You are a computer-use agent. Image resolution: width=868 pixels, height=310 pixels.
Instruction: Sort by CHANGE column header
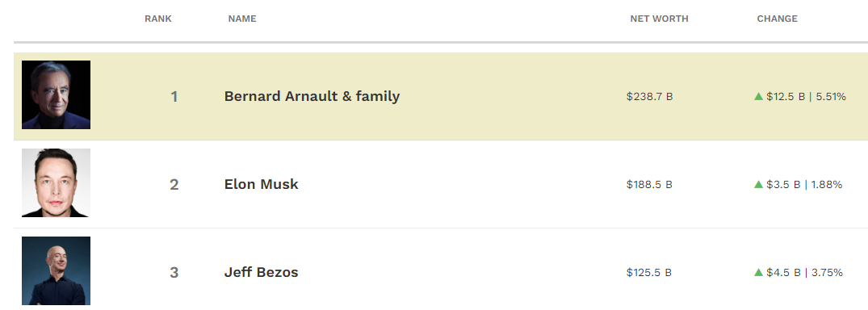click(x=778, y=19)
